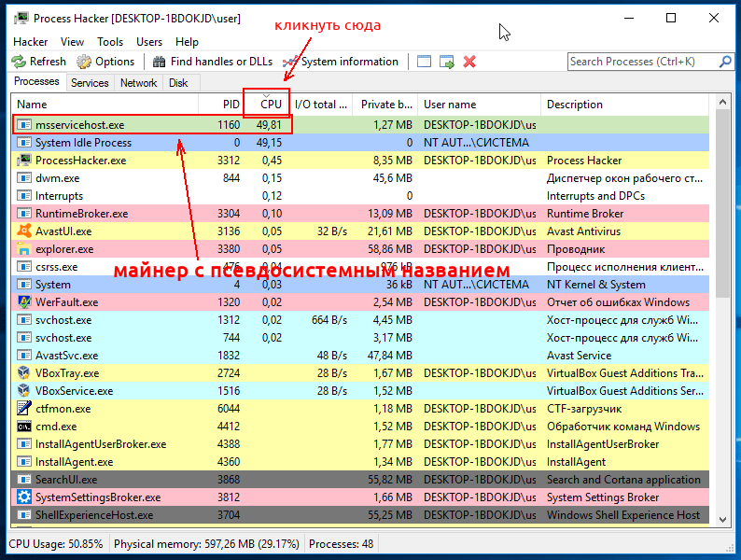Sort by the Name column header
The width and height of the screenshot is (741, 560).
[105, 105]
